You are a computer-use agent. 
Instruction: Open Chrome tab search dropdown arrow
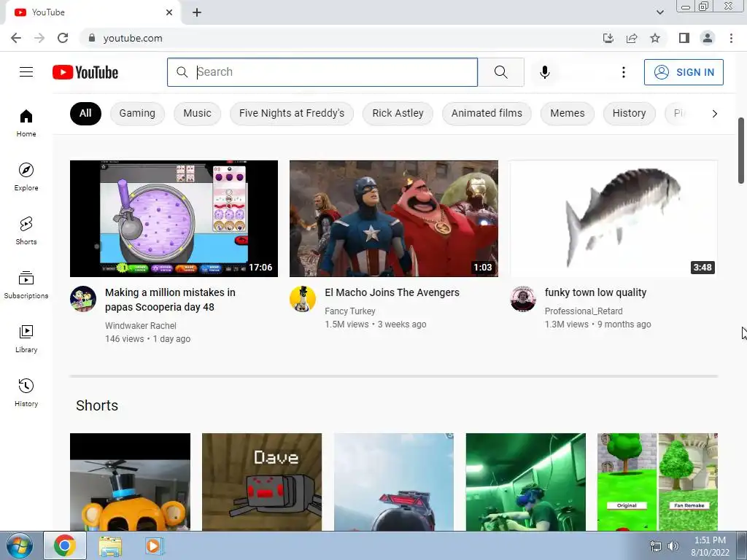coord(659,12)
